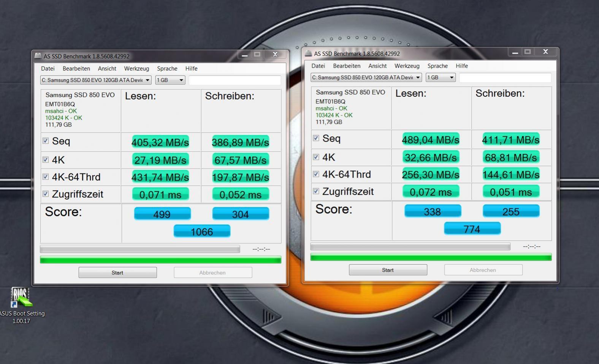Click 489,04 MB/s Seq read result
The height and width of the screenshot is (364, 599).
tap(431, 139)
